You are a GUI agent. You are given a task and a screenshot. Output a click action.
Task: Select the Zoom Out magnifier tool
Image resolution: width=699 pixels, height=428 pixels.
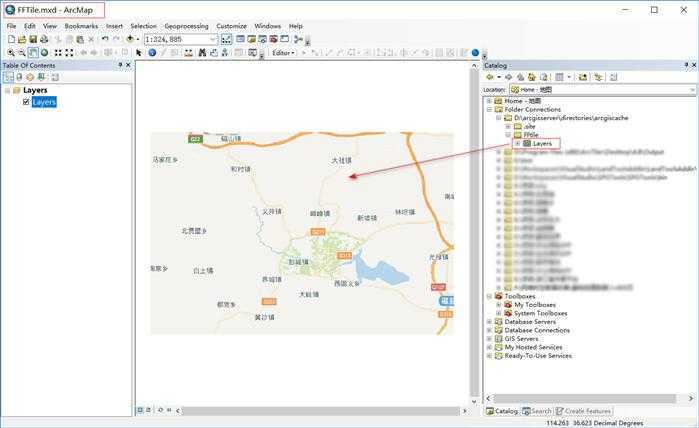22,53
